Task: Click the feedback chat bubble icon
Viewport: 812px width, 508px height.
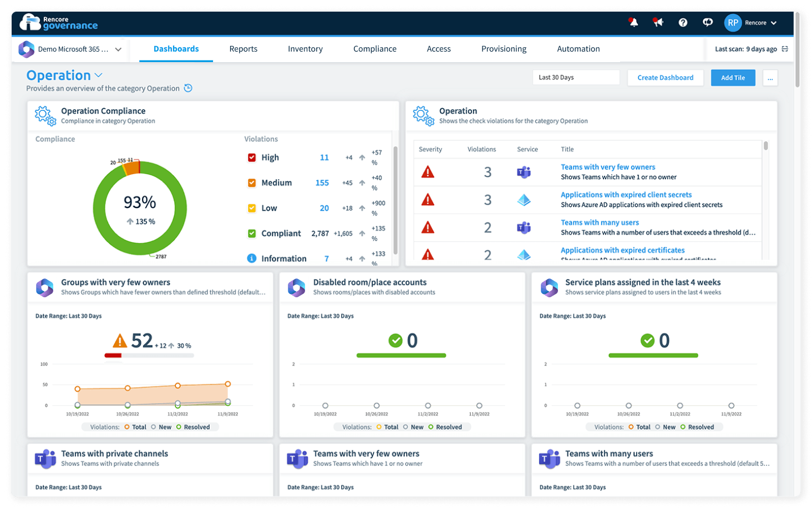Action: coord(708,23)
